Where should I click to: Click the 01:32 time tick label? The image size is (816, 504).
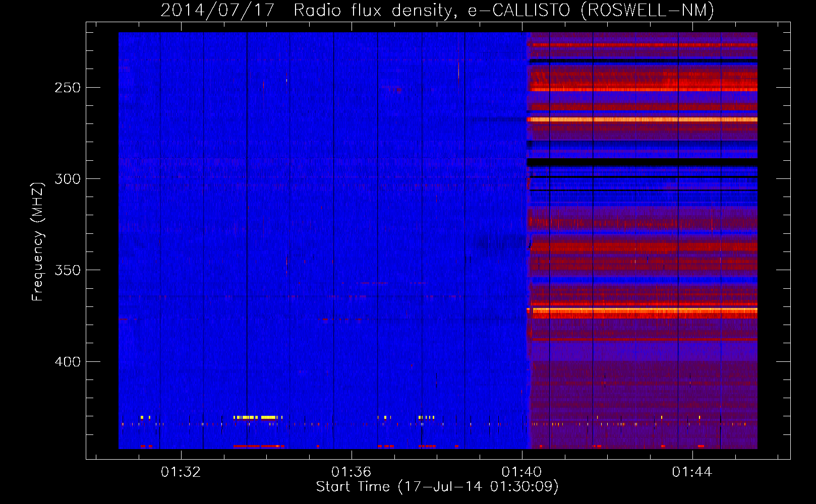pos(181,472)
